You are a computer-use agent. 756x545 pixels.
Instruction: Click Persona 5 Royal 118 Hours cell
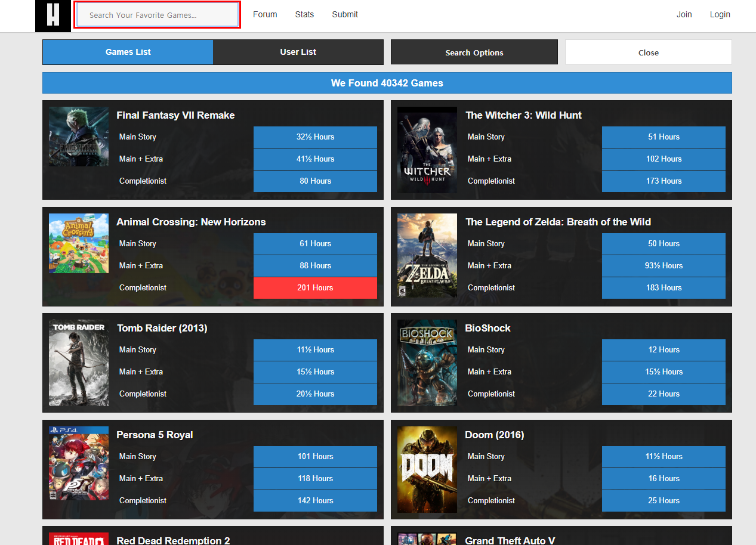click(315, 479)
